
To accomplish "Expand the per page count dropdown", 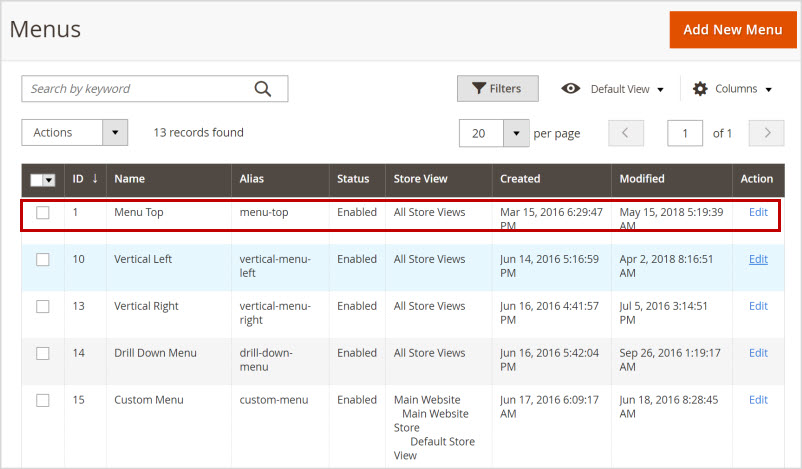I will (515, 133).
